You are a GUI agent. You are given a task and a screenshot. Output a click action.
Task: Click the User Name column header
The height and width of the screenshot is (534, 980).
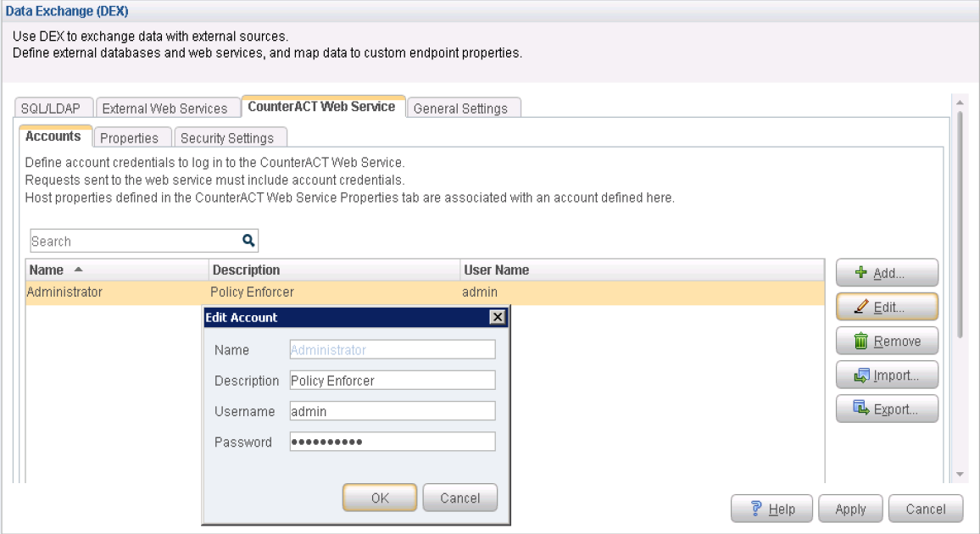coord(643,270)
